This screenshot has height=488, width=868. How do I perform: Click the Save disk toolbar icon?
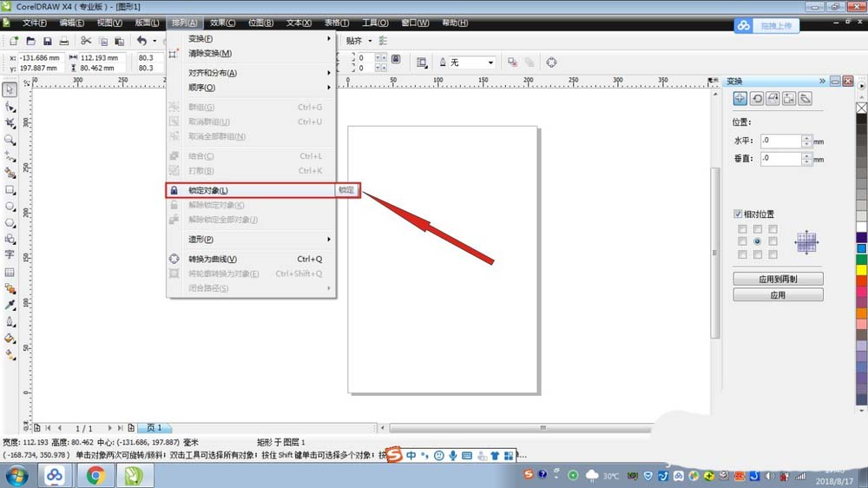coord(48,41)
